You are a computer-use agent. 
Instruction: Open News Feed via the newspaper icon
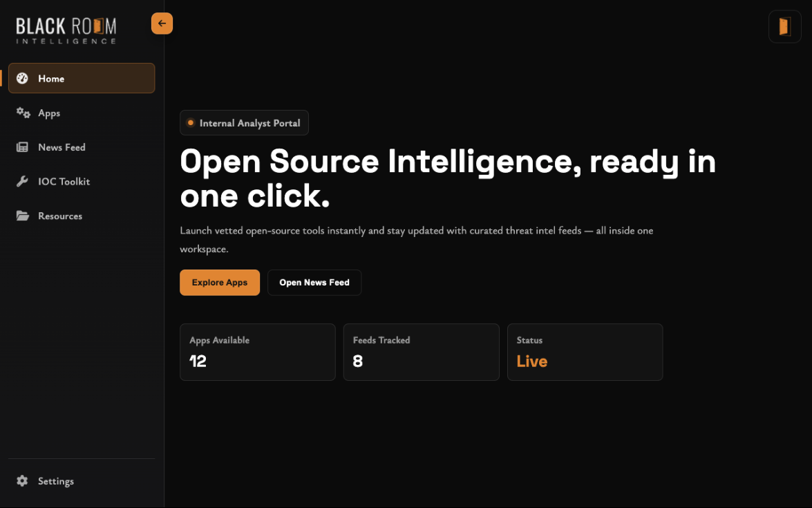coord(23,147)
